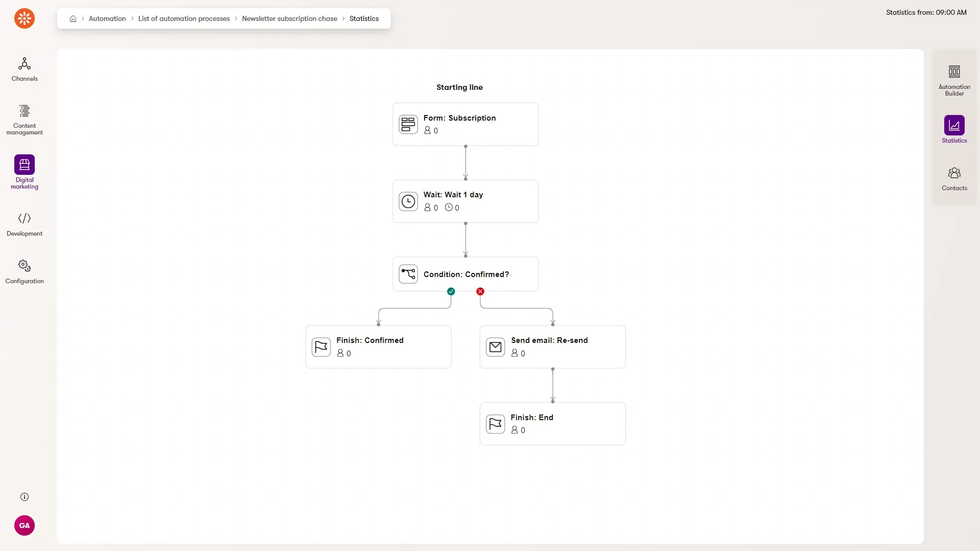Select the Wait: Wait 1 day step title
This screenshot has width=980, height=551.
click(453, 195)
